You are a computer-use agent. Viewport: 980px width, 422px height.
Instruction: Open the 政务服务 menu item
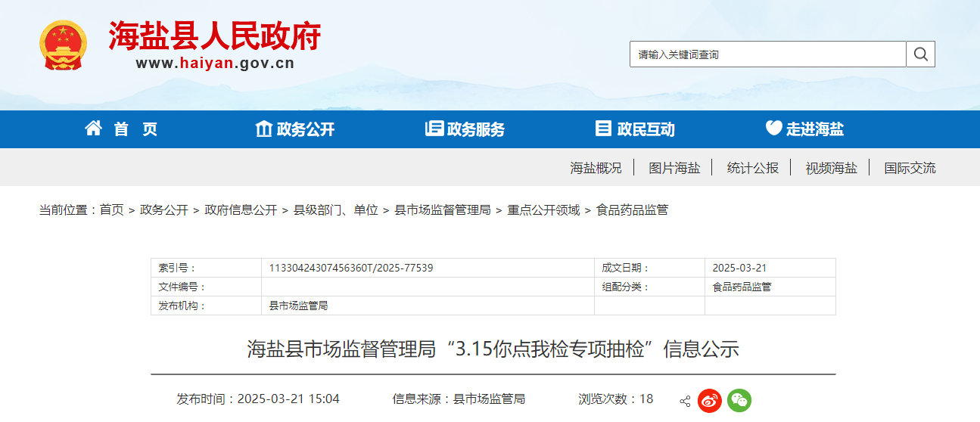[x=476, y=129]
